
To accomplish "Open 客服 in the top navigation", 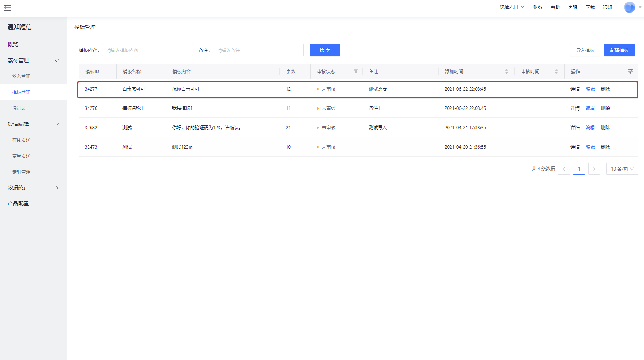I will pyautogui.click(x=572, y=7).
